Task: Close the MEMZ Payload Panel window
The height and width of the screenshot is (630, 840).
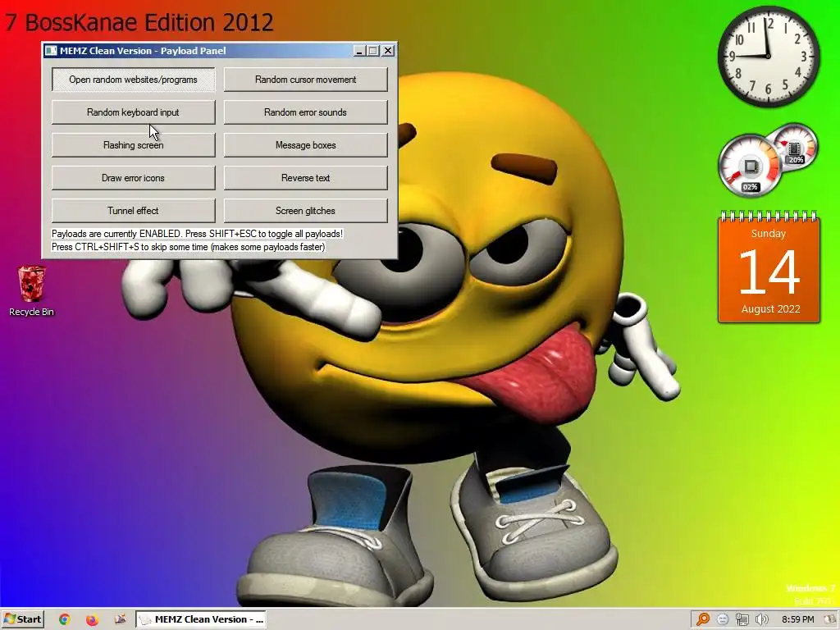Action: (x=388, y=51)
